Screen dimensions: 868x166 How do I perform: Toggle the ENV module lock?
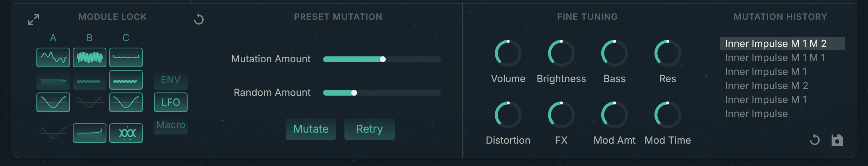pyautogui.click(x=171, y=80)
